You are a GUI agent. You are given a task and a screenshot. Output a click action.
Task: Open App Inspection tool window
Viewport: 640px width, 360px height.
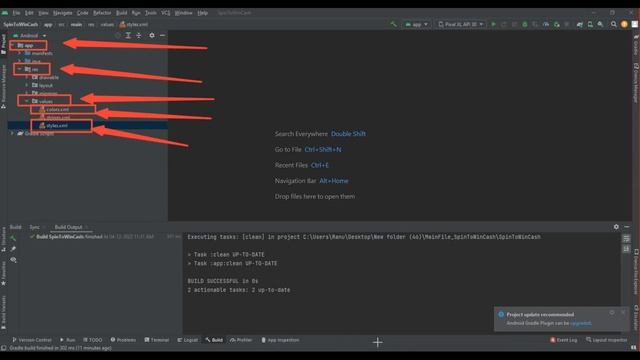click(x=280, y=340)
